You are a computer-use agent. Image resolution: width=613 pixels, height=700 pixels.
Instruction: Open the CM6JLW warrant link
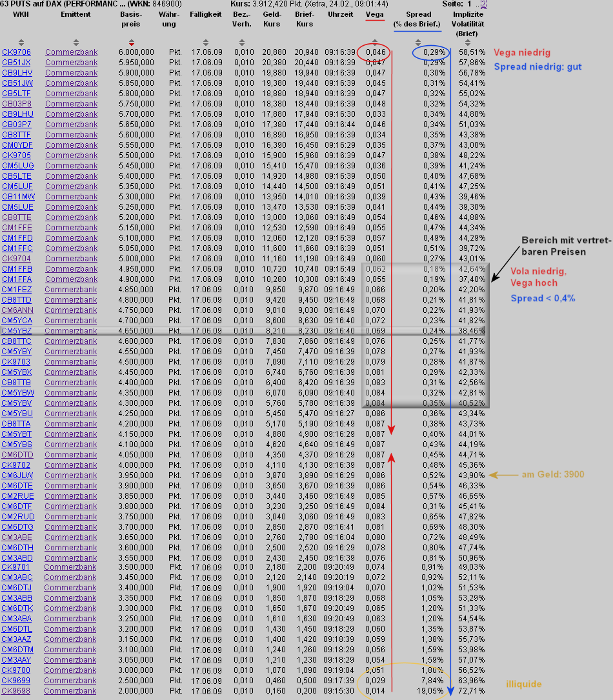point(17,475)
